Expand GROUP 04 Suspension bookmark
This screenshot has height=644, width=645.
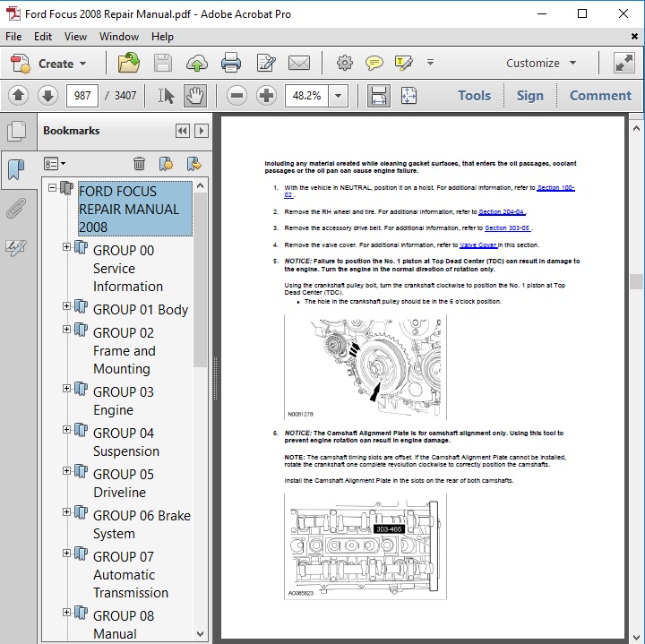66,429
